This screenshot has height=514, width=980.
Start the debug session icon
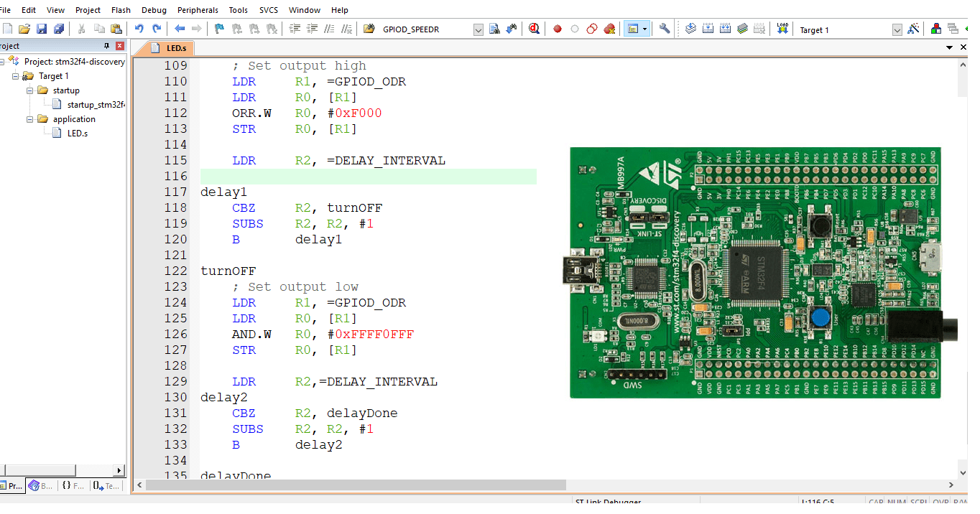click(x=534, y=29)
